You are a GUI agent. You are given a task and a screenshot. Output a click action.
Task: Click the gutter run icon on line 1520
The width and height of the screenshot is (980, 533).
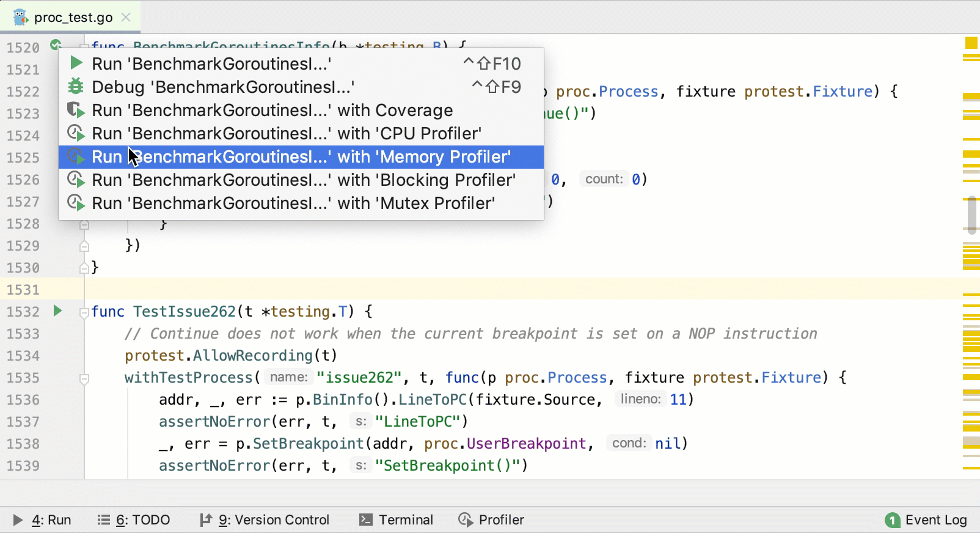click(x=56, y=45)
